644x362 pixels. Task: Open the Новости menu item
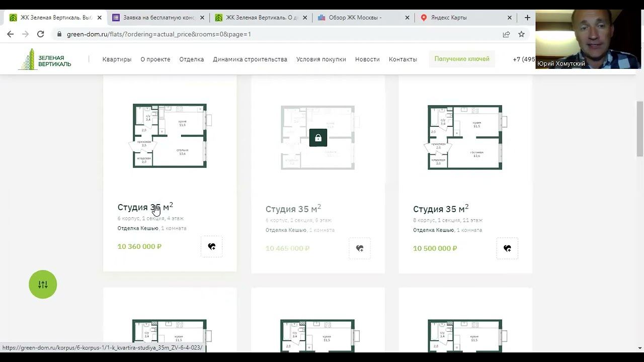[x=367, y=59]
